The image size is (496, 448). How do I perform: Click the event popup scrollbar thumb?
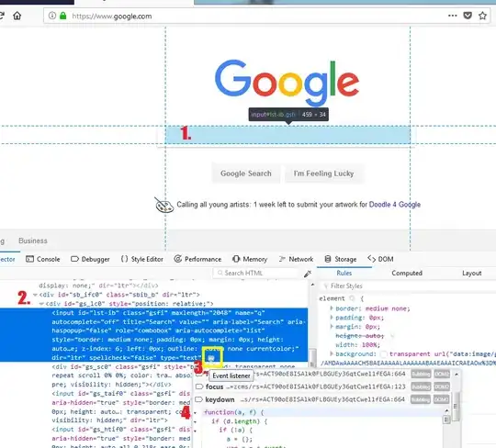click(x=456, y=406)
